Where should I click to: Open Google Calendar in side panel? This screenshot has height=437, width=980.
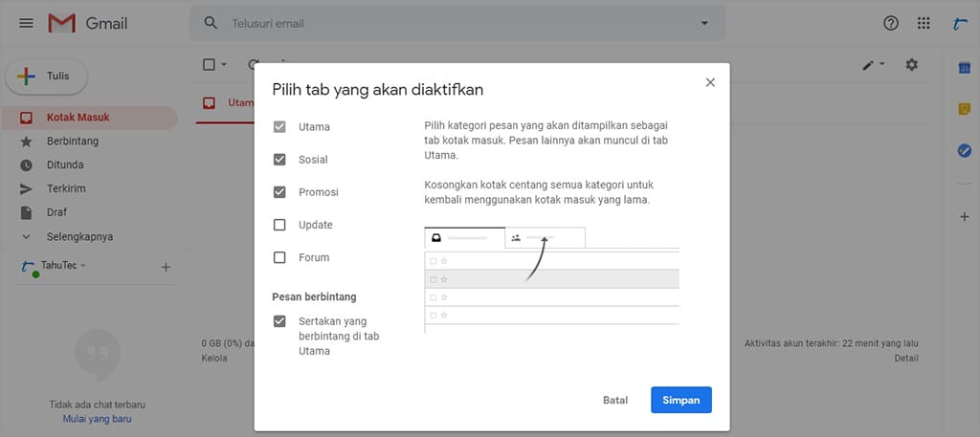coord(965,66)
